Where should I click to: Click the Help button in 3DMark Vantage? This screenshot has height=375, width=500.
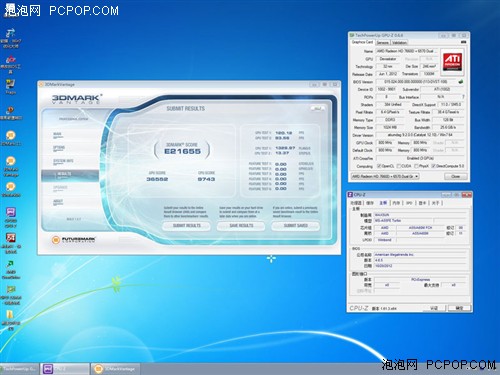pos(318,109)
